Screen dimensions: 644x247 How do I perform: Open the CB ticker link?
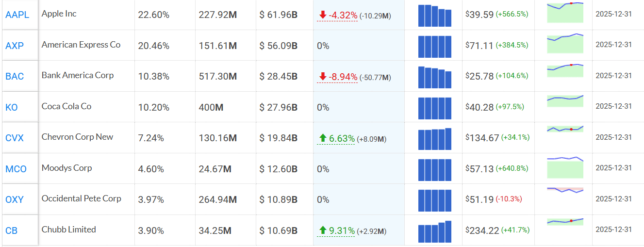(x=11, y=231)
